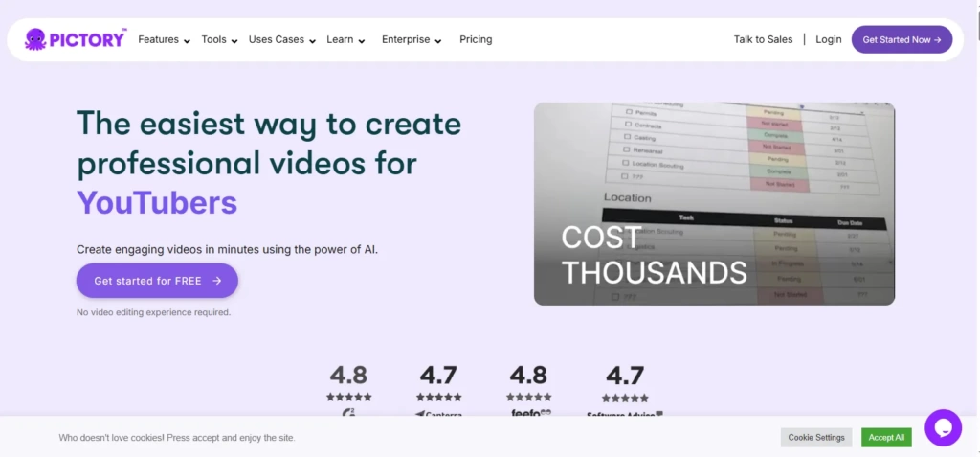Click Get started for FREE button
Screen dimensions: 980x457
click(158, 281)
